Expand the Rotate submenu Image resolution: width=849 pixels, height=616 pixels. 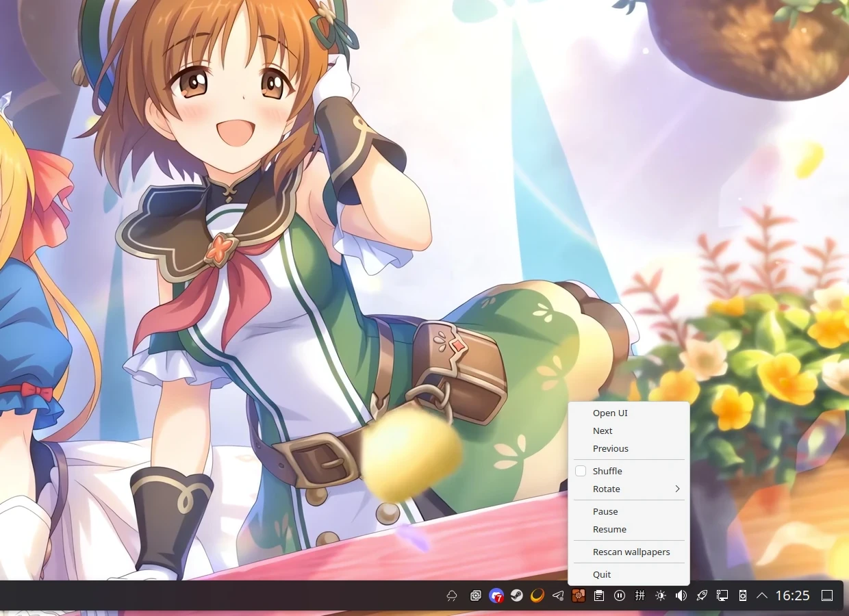(629, 489)
